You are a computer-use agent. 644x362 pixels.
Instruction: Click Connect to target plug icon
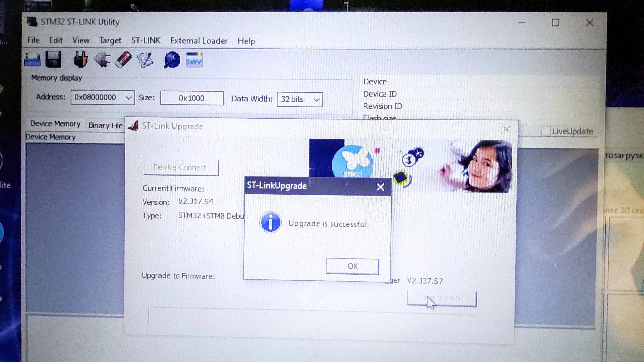click(81, 60)
